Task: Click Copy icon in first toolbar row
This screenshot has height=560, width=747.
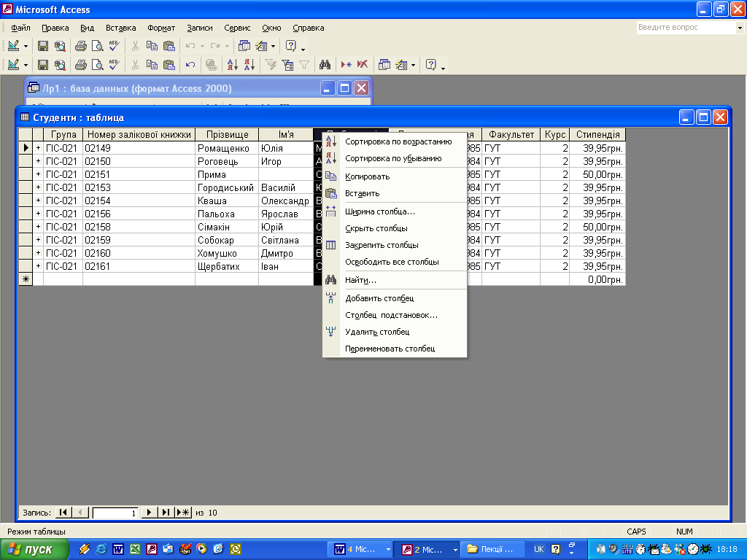Action: click(x=152, y=46)
